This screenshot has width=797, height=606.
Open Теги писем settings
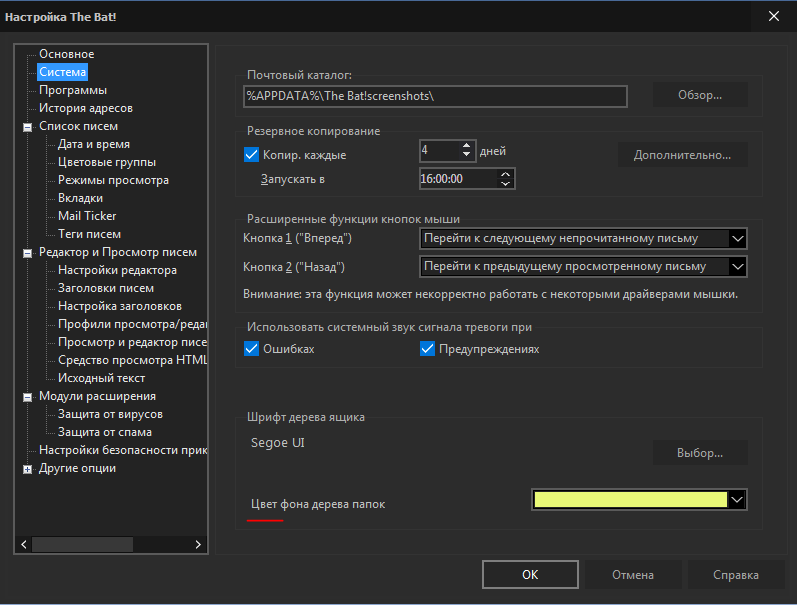pos(89,234)
